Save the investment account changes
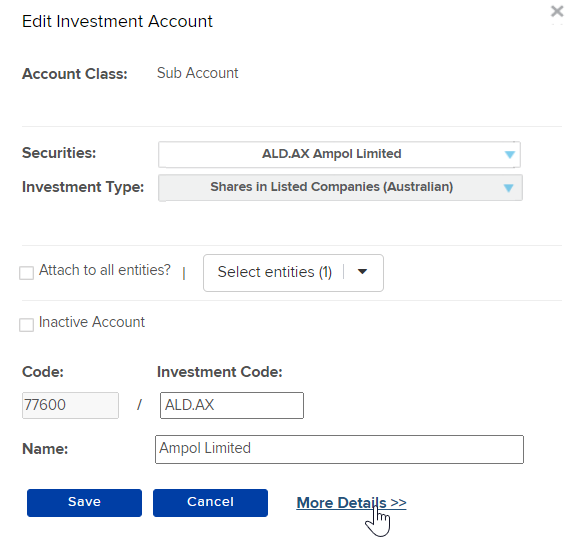580x550 pixels. [84, 503]
